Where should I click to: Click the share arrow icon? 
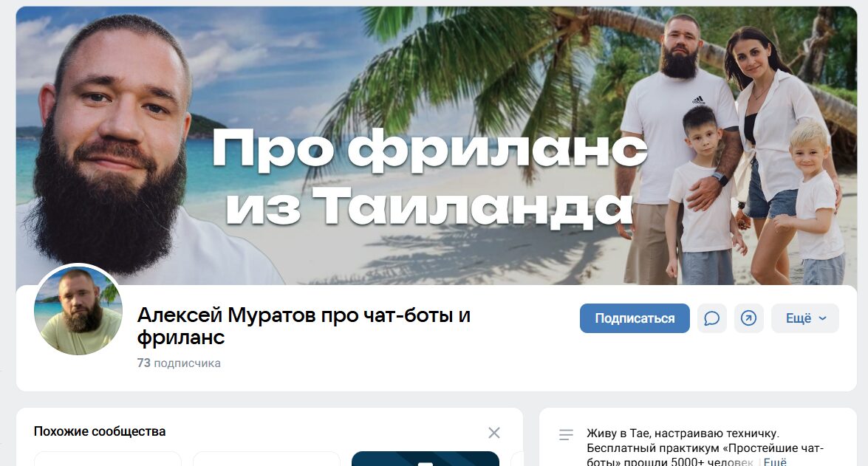[748, 318]
